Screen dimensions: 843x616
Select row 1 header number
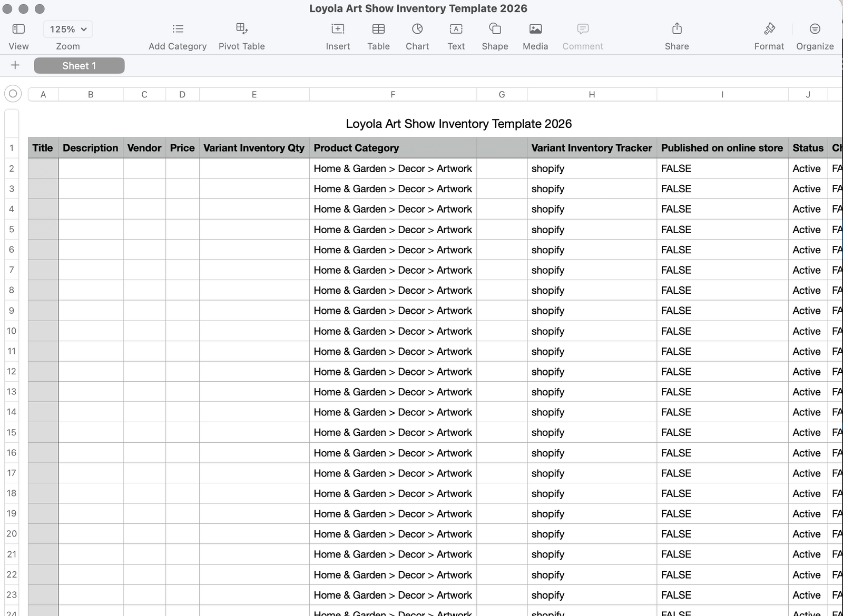pos(12,148)
